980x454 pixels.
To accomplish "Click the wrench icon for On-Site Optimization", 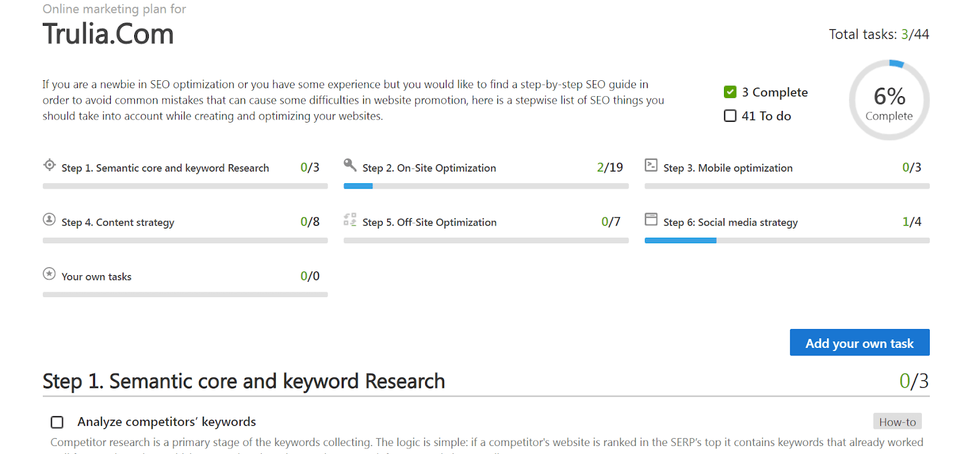I will 350,165.
